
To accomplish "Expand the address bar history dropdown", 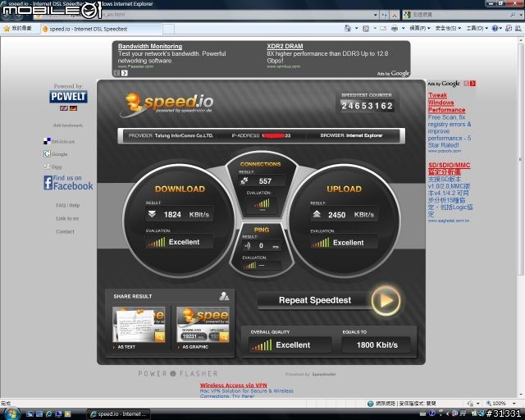I will (376, 15).
